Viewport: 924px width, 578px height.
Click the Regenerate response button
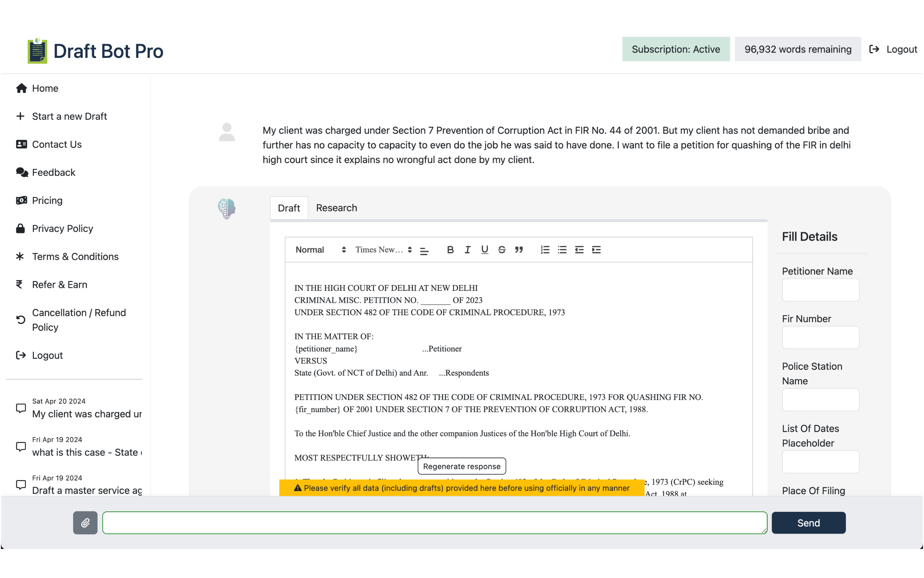coord(461,466)
